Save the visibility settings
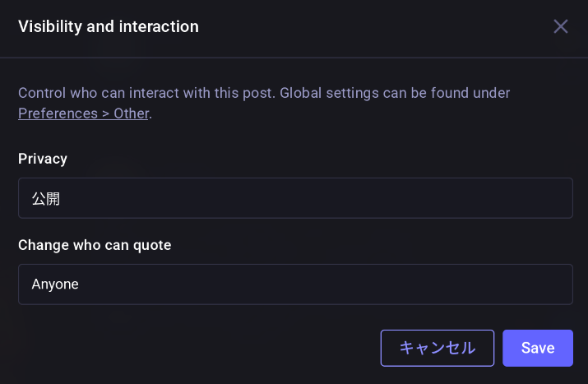The image size is (588, 384). pos(538,348)
